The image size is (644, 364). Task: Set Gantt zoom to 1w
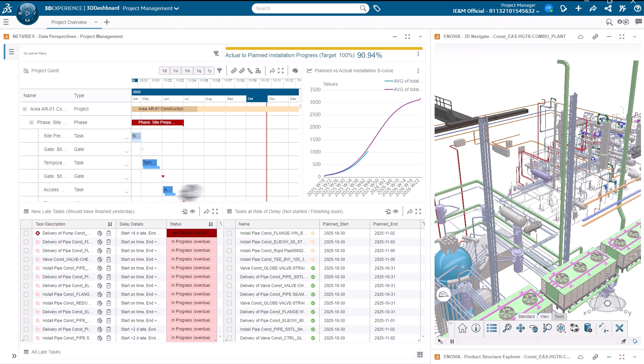click(x=175, y=71)
